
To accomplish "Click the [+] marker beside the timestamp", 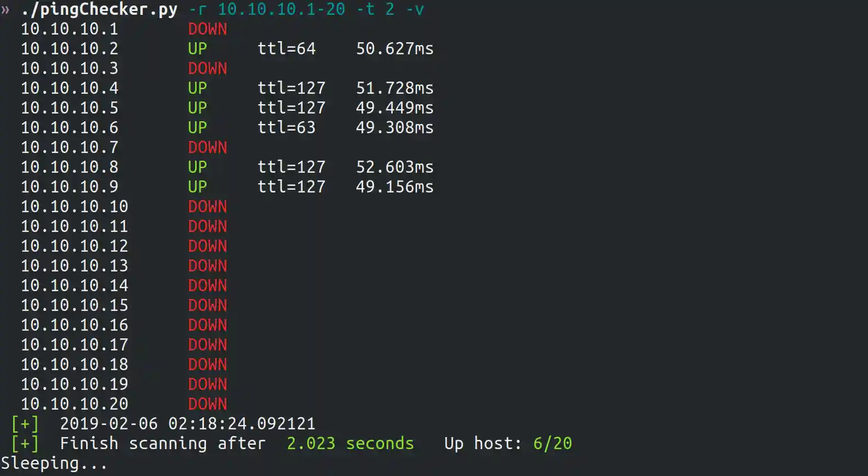I will [x=25, y=424].
